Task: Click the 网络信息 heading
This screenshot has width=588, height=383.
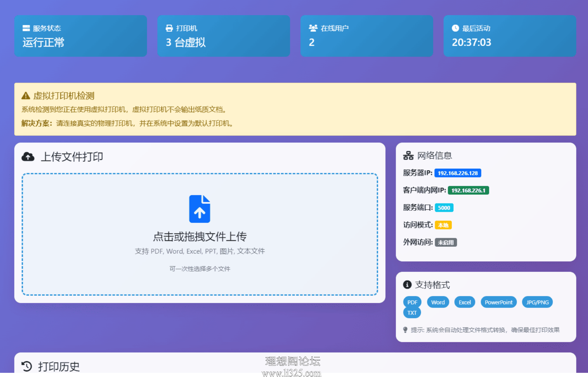Action: pyautogui.click(x=434, y=155)
